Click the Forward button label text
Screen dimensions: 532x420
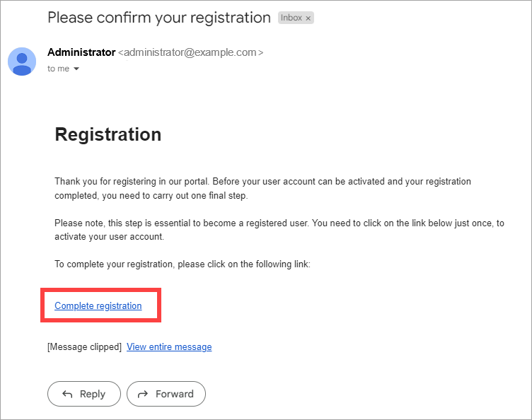coord(175,394)
